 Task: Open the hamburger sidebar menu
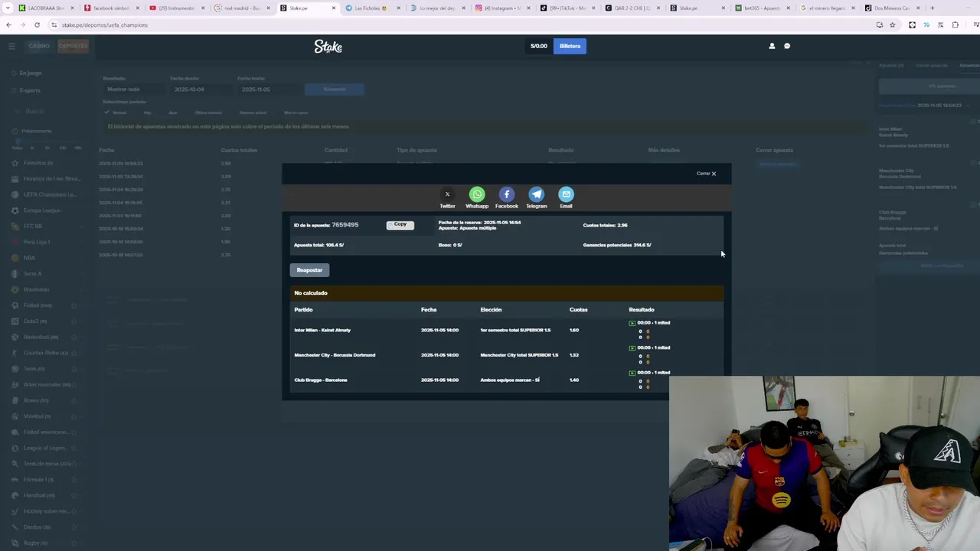tap(11, 46)
